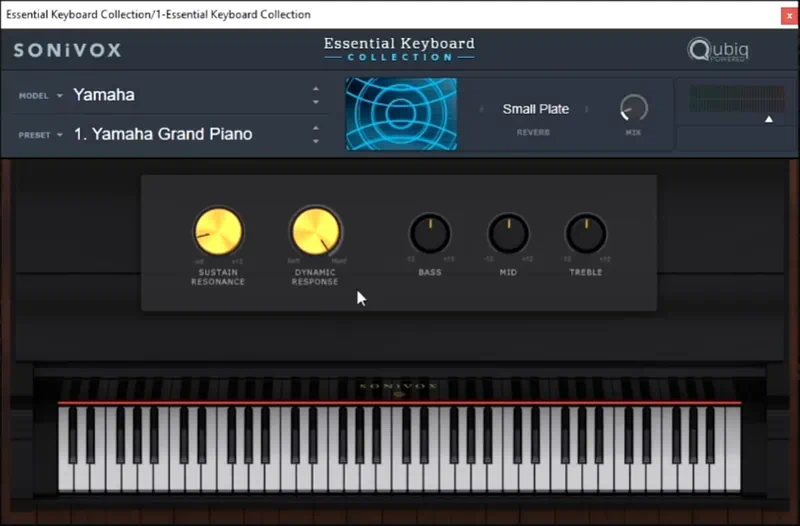Open the PRESET dropdown menu
This screenshot has width=800, height=526.
41,135
